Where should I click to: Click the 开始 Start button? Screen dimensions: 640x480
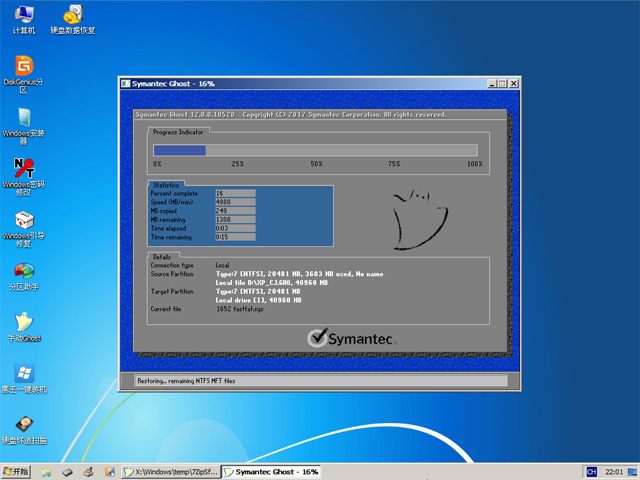click(x=17, y=471)
